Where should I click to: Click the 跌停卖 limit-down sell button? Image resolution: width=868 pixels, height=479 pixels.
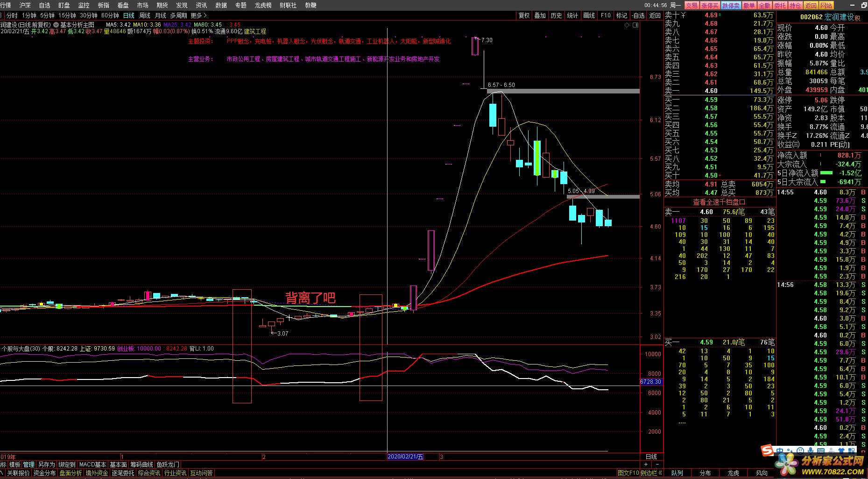click(x=731, y=6)
